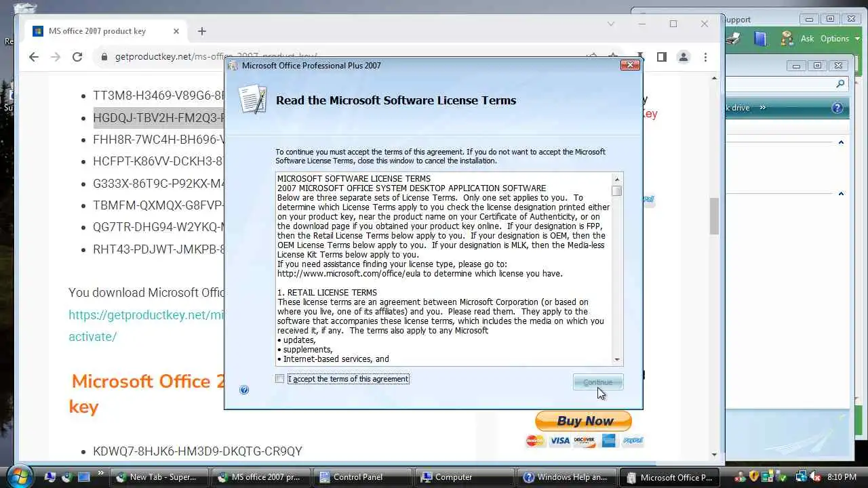Click the license text scrollbar up arrow

coord(616,179)
